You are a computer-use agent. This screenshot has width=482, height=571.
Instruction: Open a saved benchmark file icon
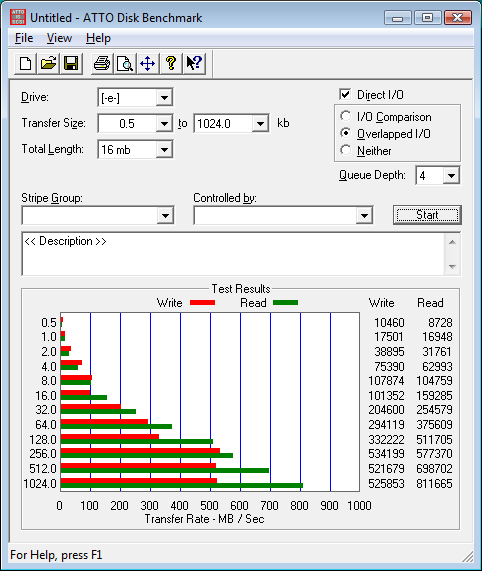tap(48, 64)
